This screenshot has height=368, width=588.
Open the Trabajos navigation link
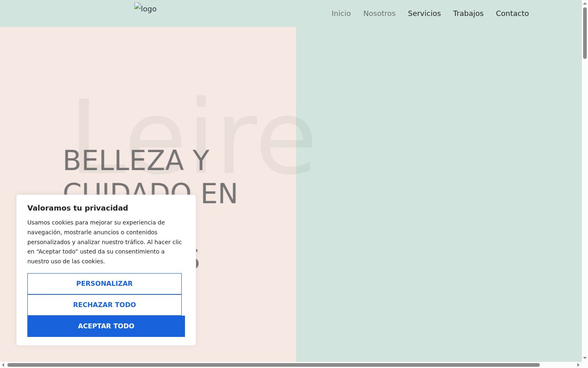pos(468,13)
